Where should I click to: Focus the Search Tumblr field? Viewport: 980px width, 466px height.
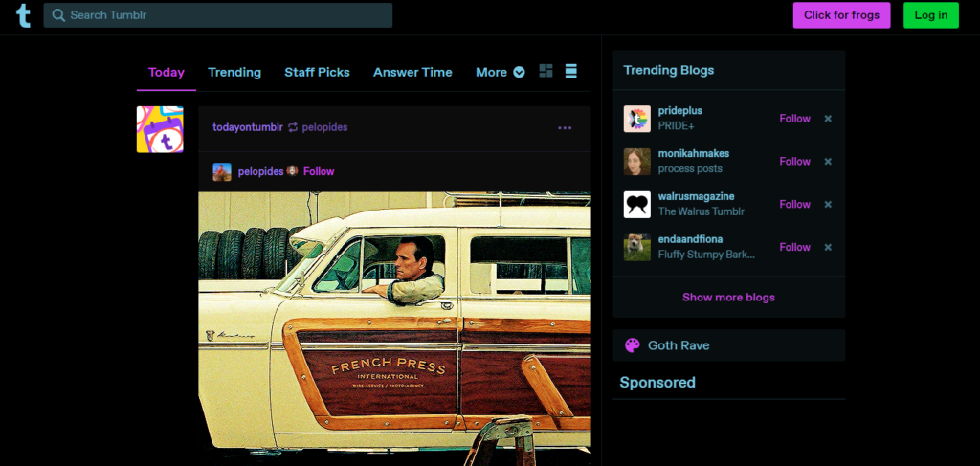[218, 15]
